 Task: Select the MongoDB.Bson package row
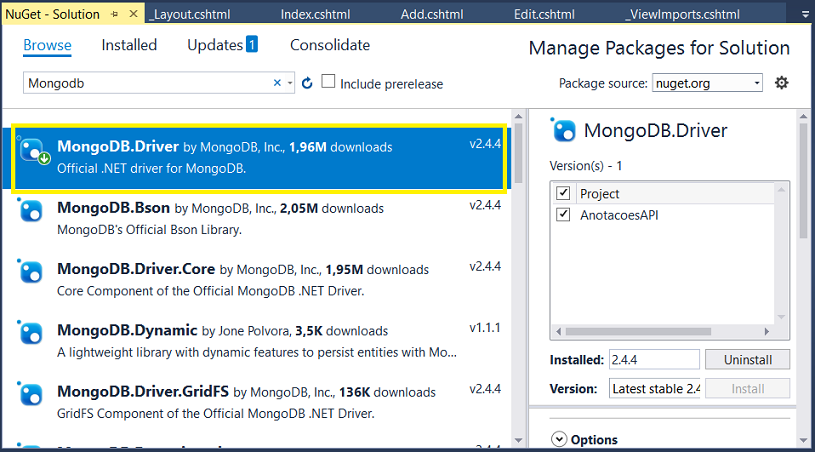point(258,218)
